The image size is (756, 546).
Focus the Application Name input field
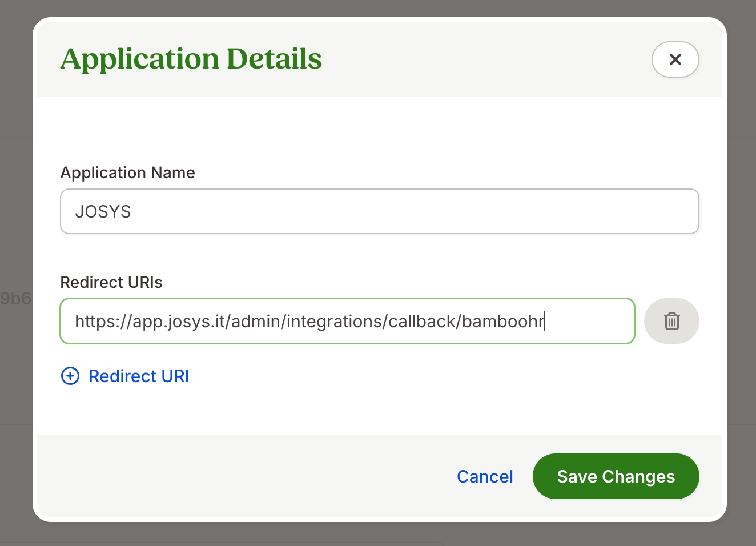pos(379,211)
